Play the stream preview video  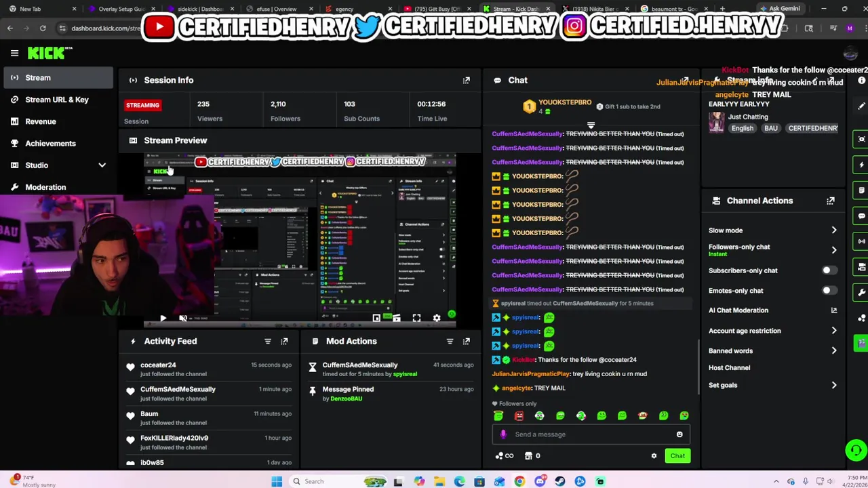(163, 318)
